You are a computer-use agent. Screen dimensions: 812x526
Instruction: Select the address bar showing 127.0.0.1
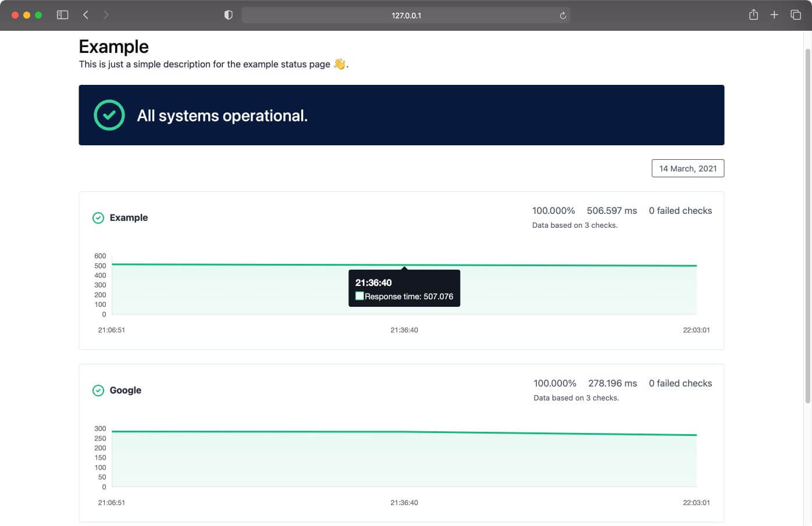coord(405,15)
